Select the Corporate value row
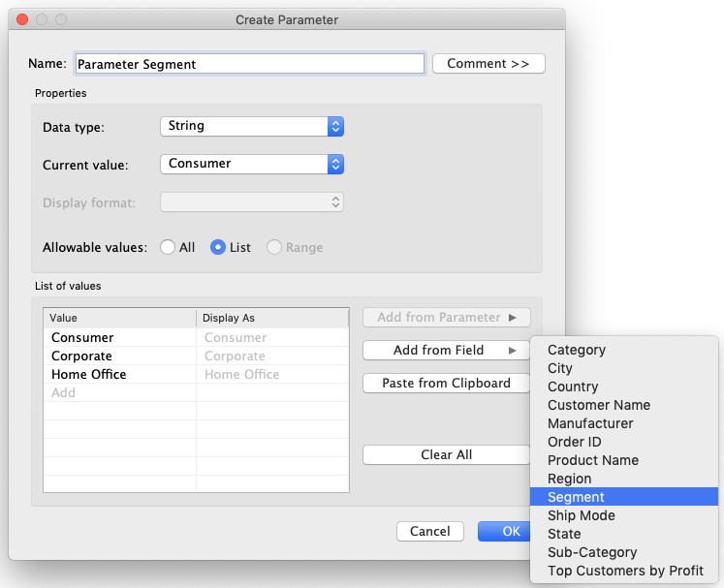The width and height of the screenshot is (724, 588). [82, 356]
